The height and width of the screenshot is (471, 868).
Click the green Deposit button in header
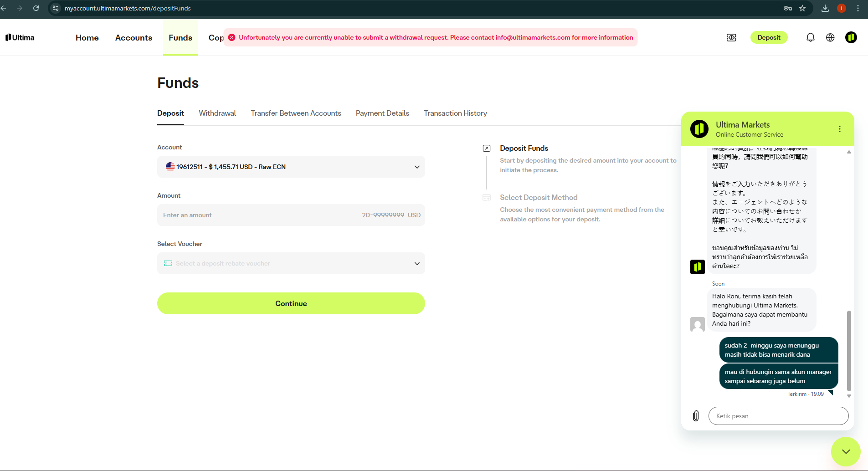[x=769, y=37]
